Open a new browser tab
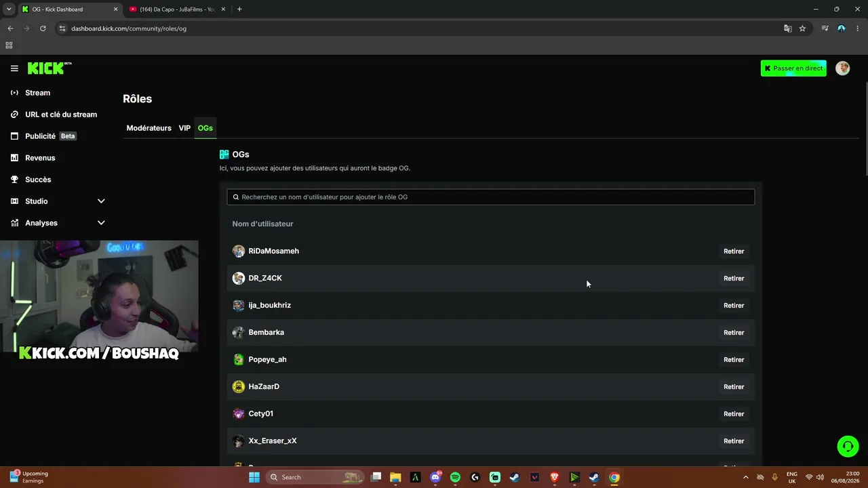The width and height of the screenshot is (868, 488). 239,9
